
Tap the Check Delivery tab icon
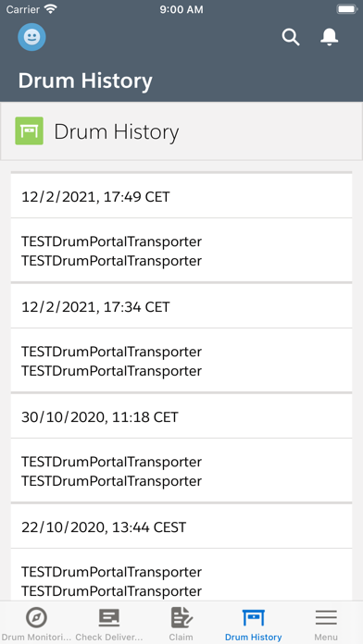tap(109, 617)
